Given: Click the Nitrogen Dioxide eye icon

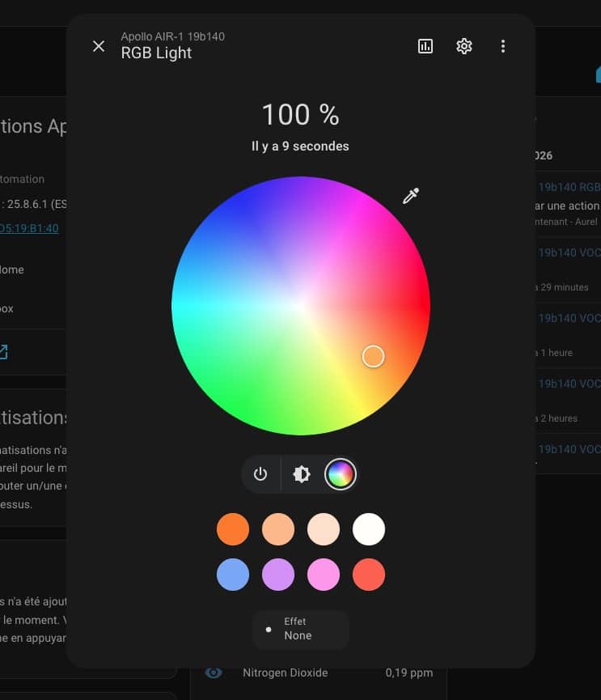Looking at the screenshot, I should pos(214,672).
